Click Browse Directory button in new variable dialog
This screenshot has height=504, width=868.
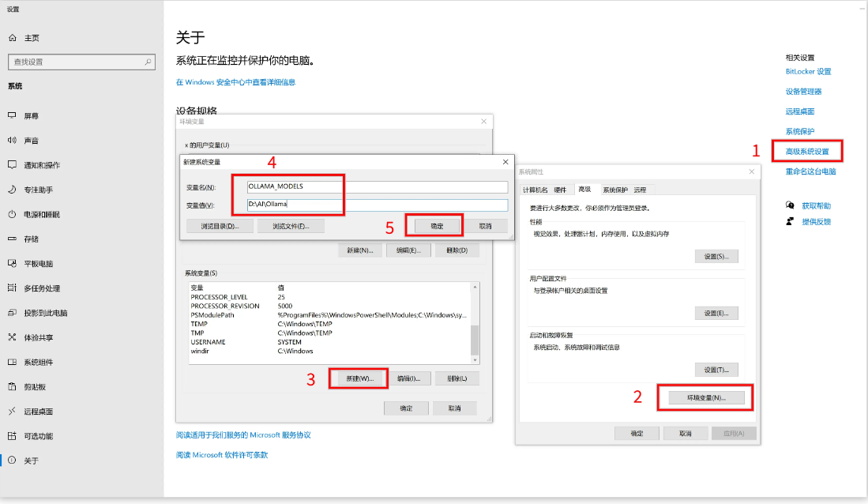pyautogui.click(x=220, y=226)
